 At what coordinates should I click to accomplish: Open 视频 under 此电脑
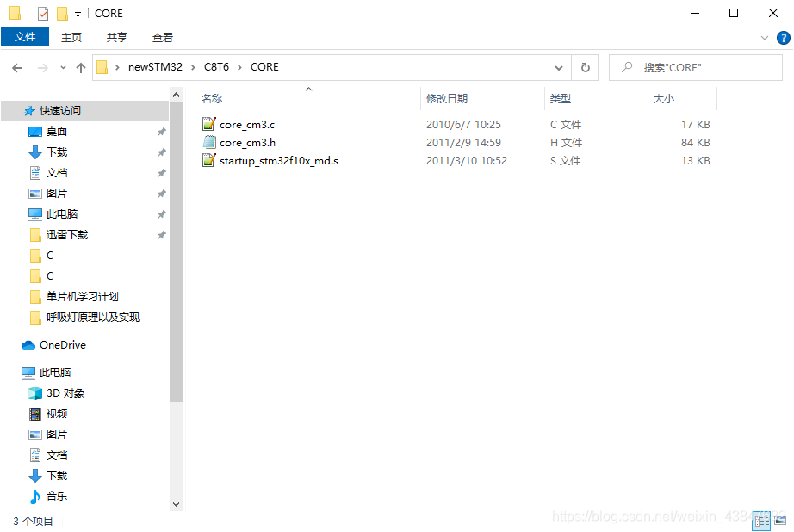pyautogui.click(x=57, y=414)
